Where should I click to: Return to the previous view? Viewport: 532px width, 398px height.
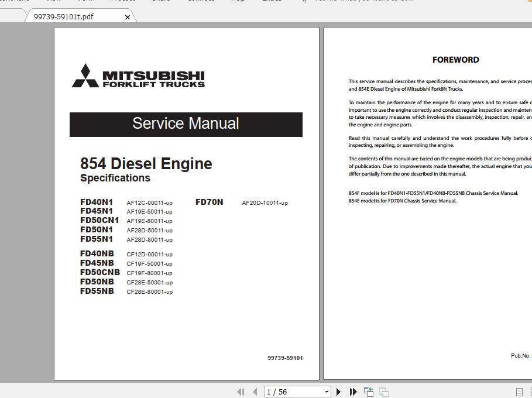pyautogui.click(x=369, y=392)
